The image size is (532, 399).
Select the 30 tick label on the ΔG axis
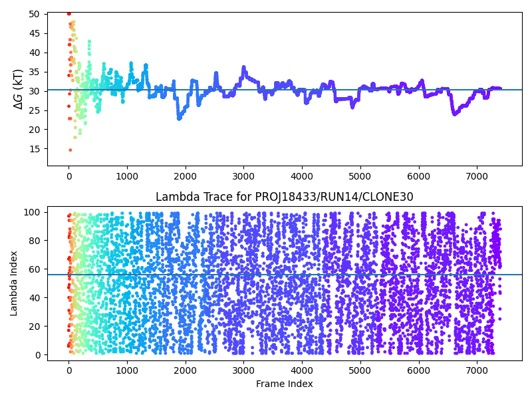(35, 91)
